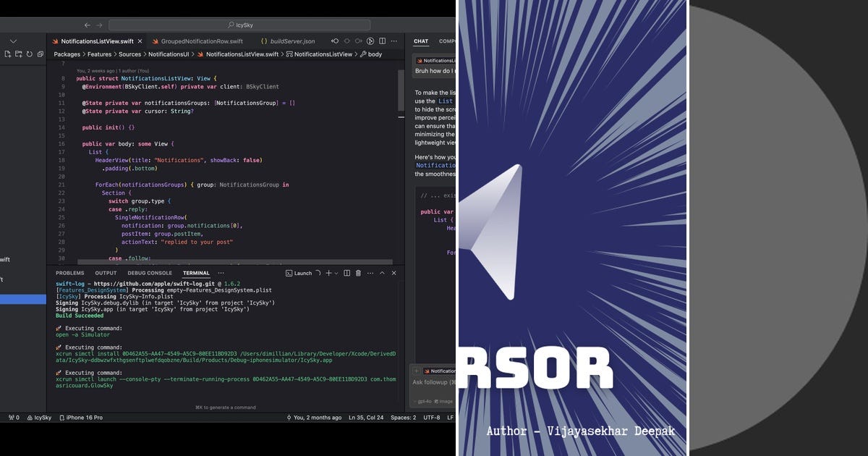Open the gpt-4o model dropdown
The width and height of the screenshot is (868, 456).
click(x=423, y=400)
